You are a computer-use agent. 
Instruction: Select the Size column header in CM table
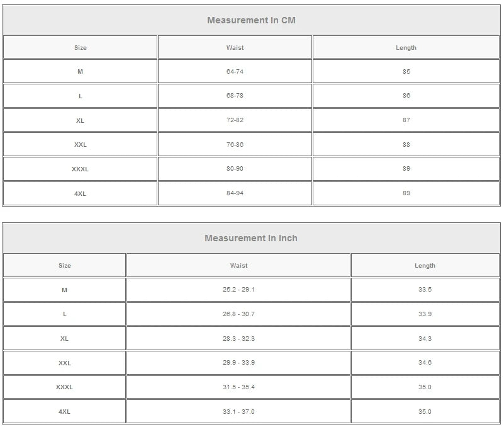coord(80,47)
